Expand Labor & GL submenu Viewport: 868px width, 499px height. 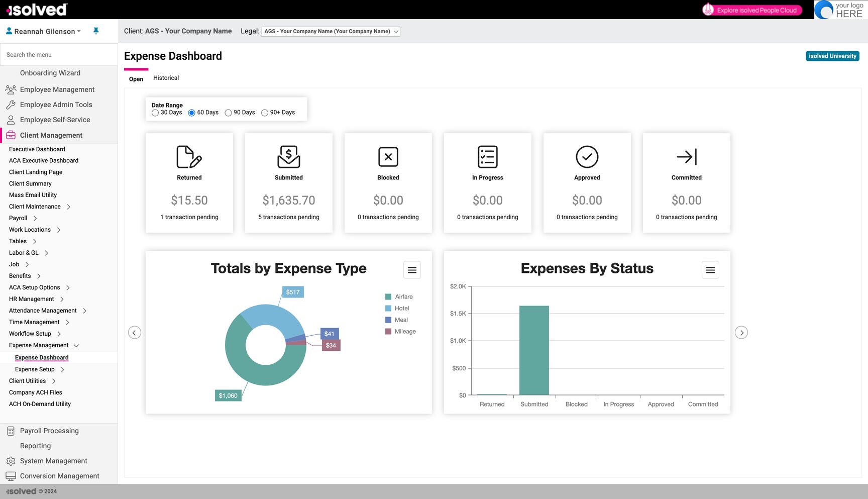[47, 253]
